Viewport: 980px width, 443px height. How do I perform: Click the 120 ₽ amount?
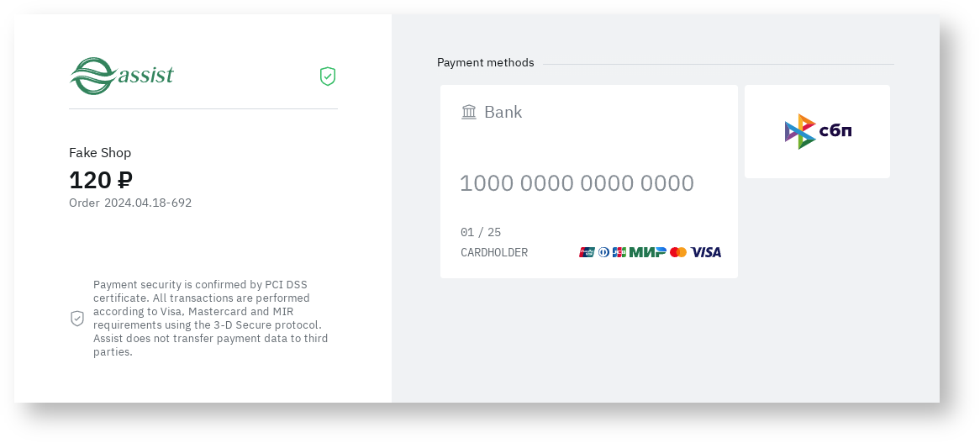[101, 180]
